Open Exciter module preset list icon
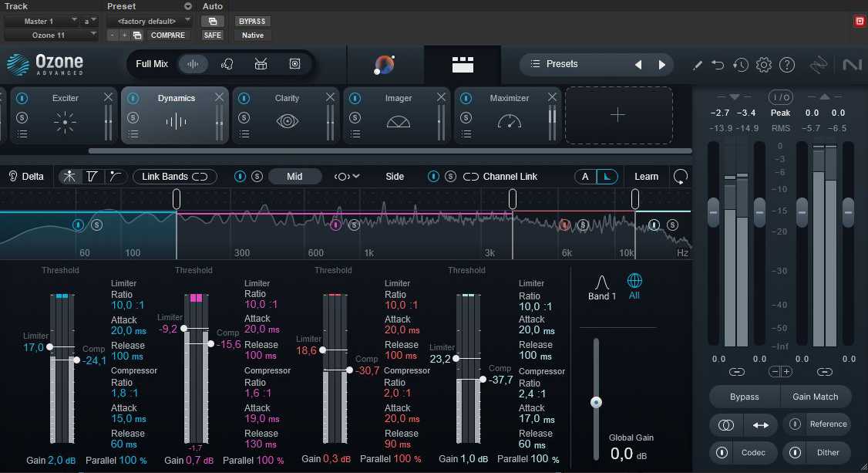 [x=22, y=134]
